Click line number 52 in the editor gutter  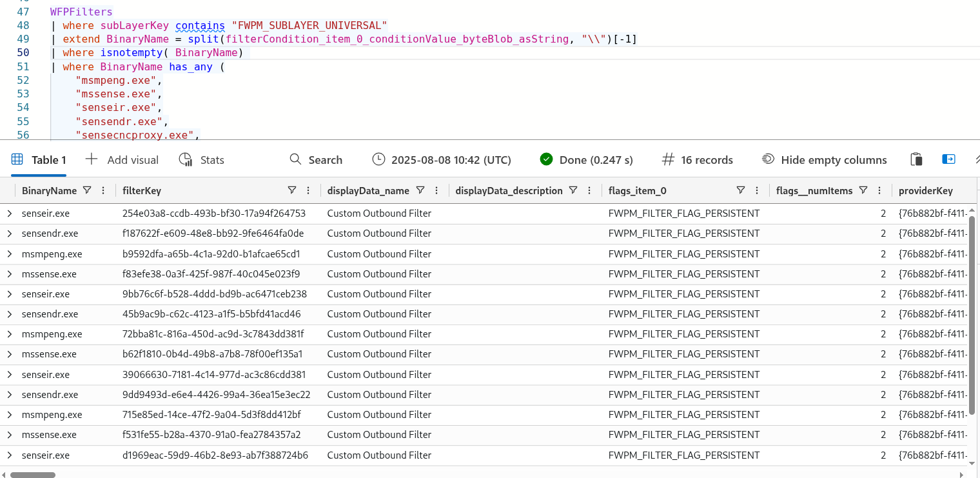tap(23, 80)
